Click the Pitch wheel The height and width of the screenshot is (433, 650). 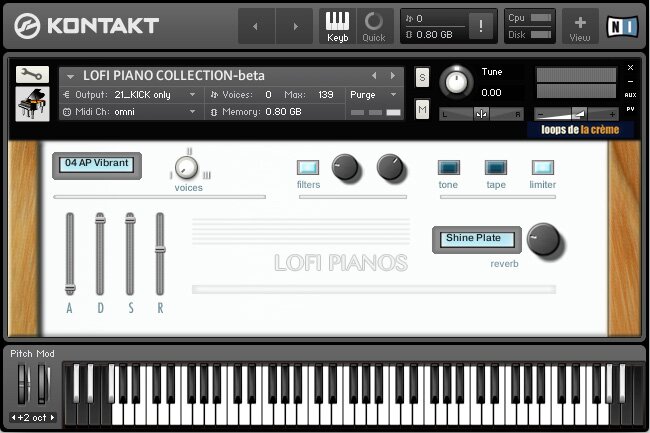(x=23, y=384)
